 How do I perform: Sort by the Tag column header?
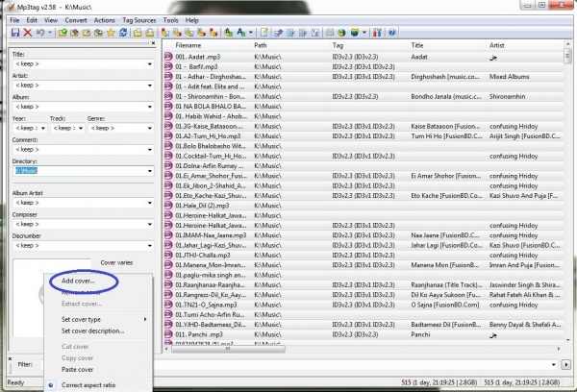(338, 45)
